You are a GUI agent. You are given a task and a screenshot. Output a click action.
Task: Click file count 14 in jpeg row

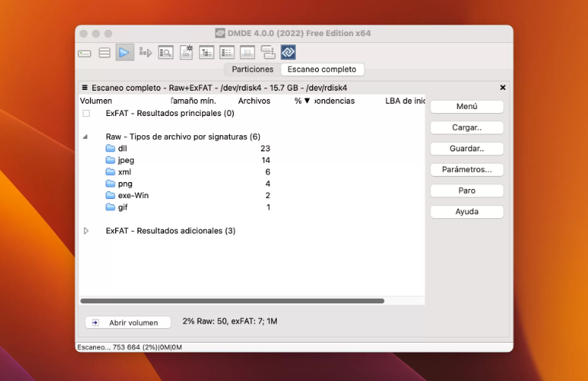[265, 160]
